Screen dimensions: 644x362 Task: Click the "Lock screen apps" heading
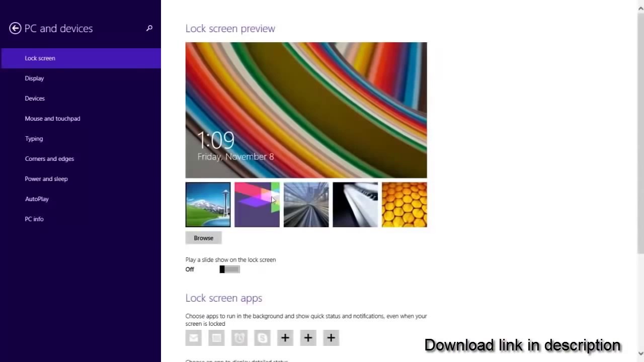(x=224, y=298)
